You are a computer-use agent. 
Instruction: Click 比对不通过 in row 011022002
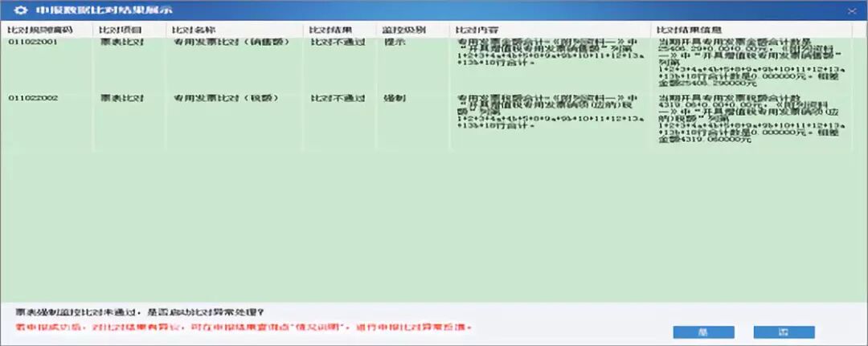click(338, 98)
